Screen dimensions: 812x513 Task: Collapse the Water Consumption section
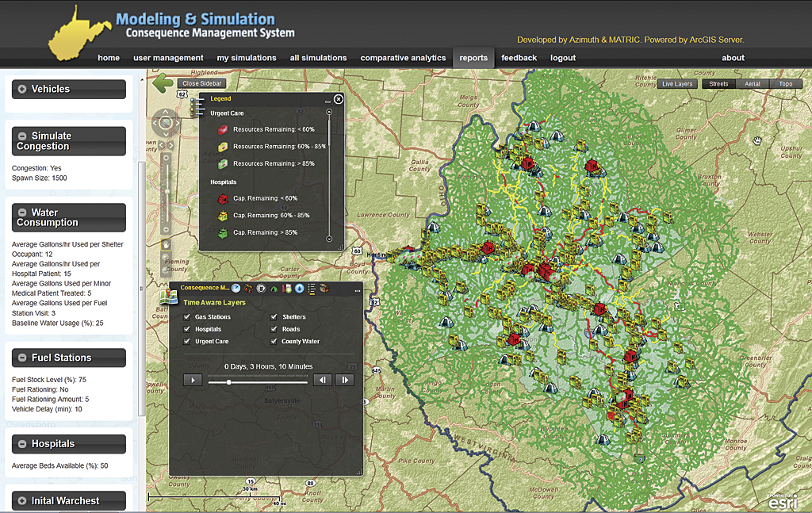[22, 212]
